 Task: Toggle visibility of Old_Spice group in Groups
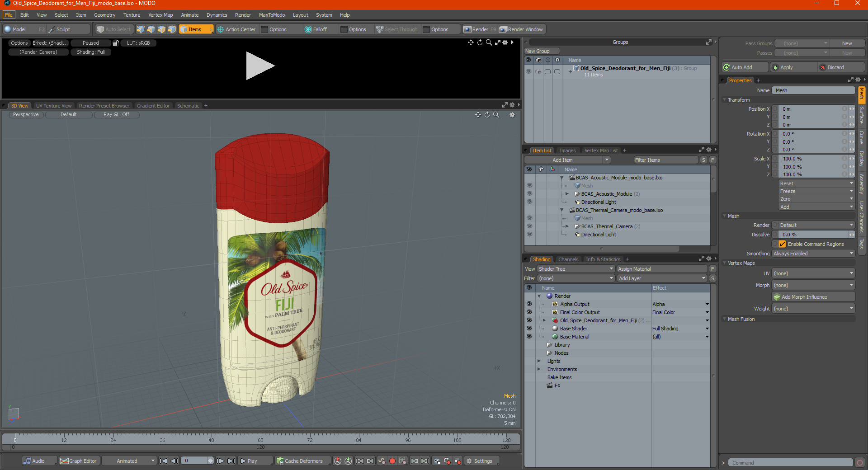tap(528, 71)
